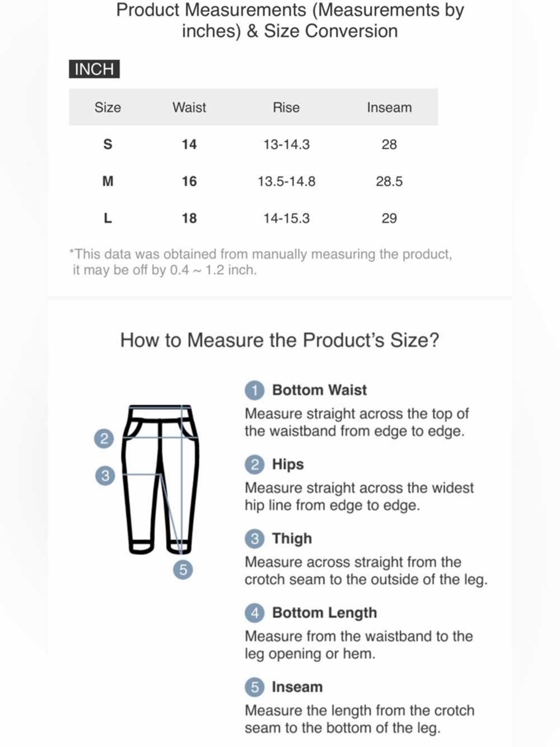Select the Waist column header
The image size is (560, 747).
[x=189, y=107]
